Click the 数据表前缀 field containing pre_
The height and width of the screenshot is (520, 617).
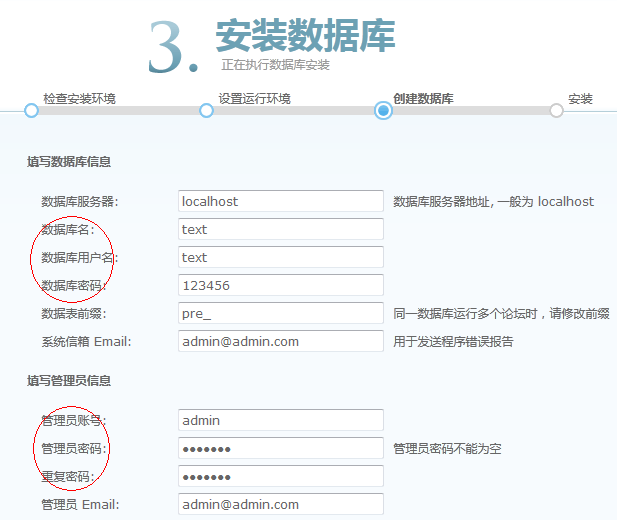point(280,313)
